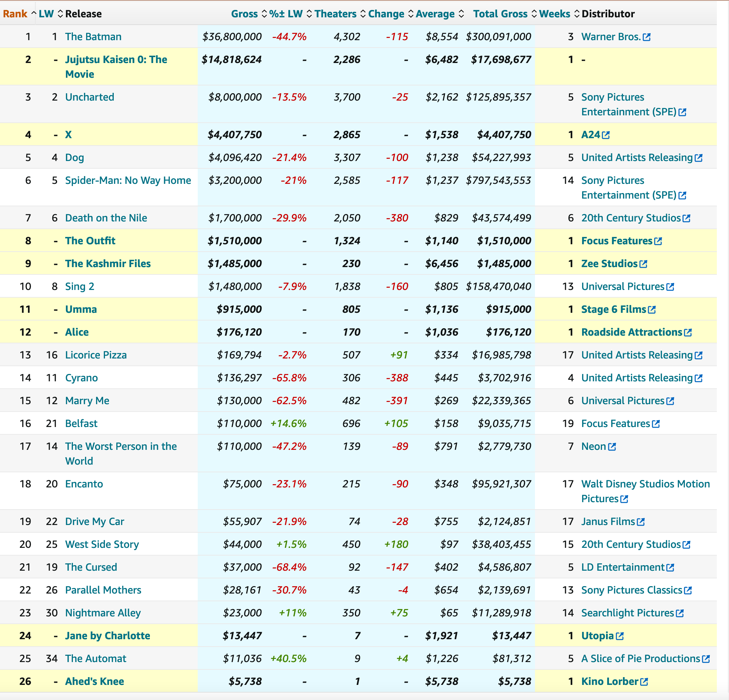Open the Uncharted release link
The image size is (729, 700).
pos(89,97)
